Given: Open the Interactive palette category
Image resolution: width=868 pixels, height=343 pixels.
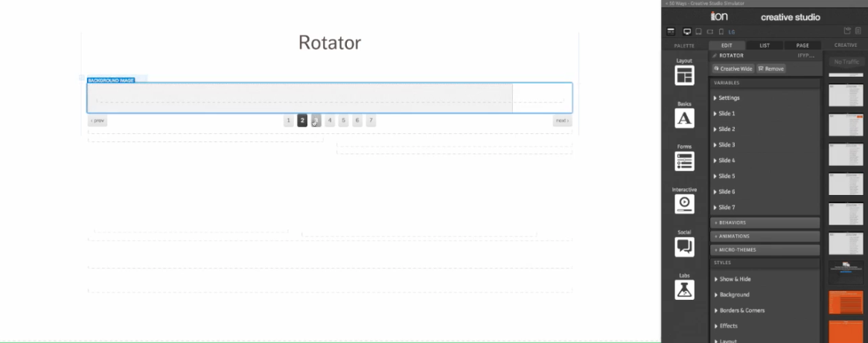Looking at the screenshot, I should click(684, 204).
